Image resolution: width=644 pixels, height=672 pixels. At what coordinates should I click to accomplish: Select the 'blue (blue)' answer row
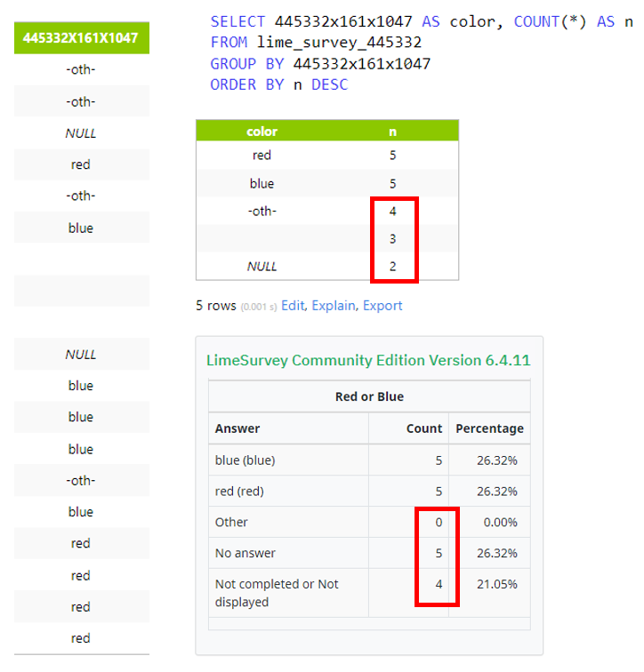(245, 460)
